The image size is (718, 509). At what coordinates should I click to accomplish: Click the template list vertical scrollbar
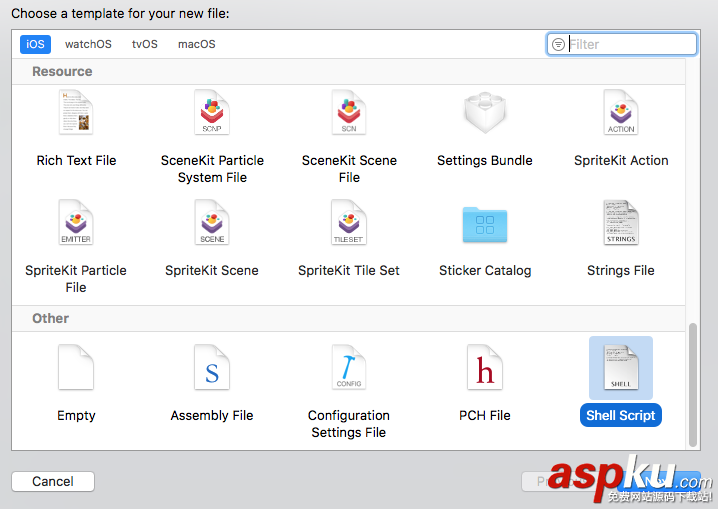693,383
